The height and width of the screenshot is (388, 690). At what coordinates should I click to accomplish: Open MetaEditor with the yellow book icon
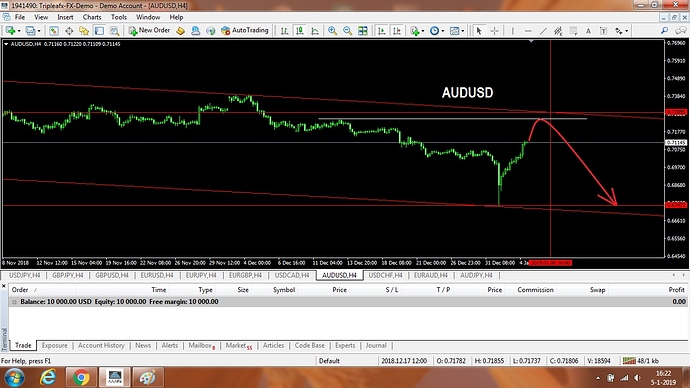[180, 30]
